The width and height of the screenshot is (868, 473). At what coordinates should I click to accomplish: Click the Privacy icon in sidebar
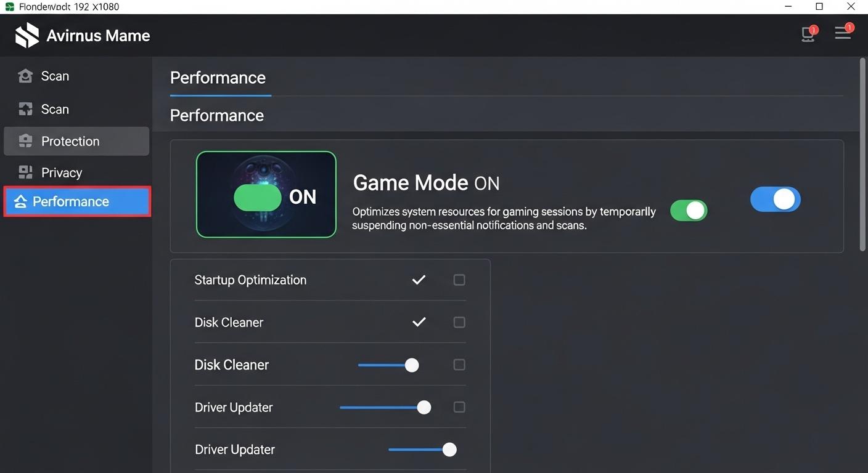(25, 172)
